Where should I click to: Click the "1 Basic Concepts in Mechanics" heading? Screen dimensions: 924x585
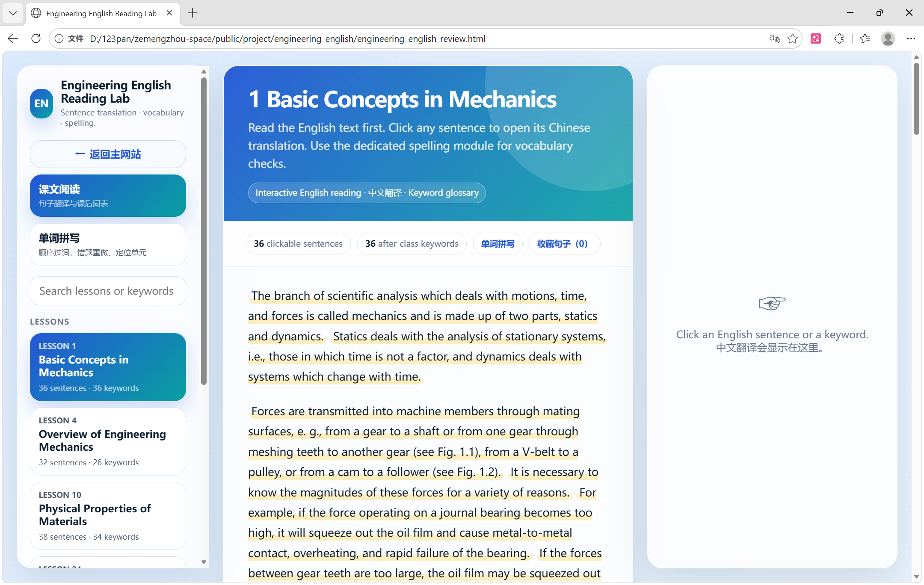(x=402, y=99)
